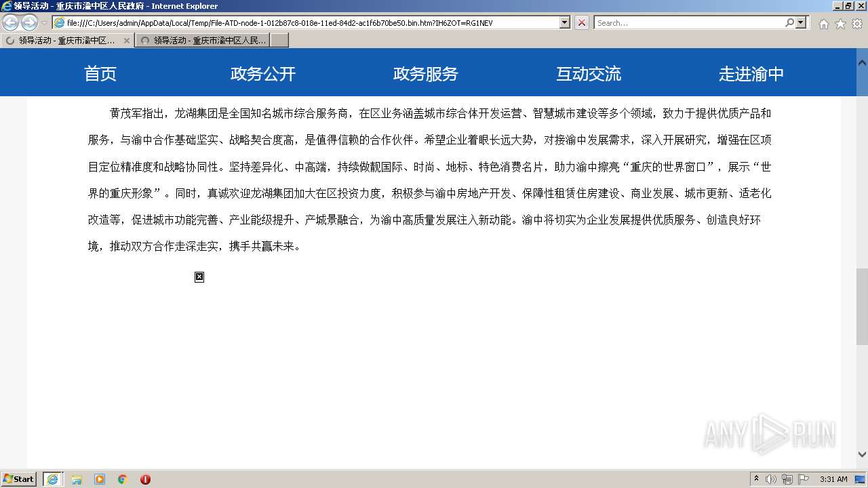Screen dimensions: 868x488
Task: Click the page scrollbar down arrow
Action: [862, 455]
